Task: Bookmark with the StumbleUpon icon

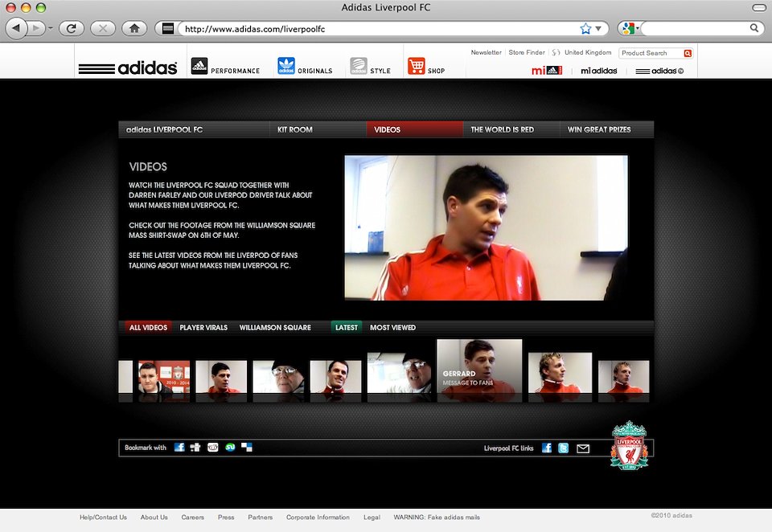Action: pos(230,448)
